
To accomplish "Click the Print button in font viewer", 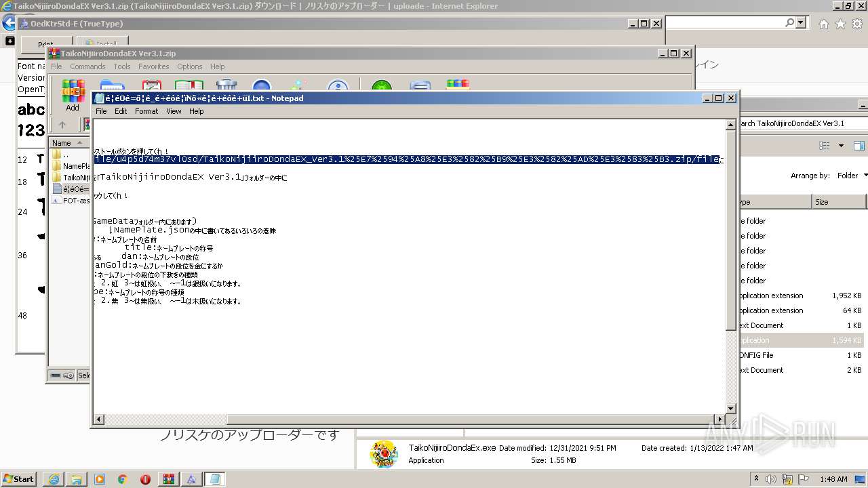I will pos(45,45).
